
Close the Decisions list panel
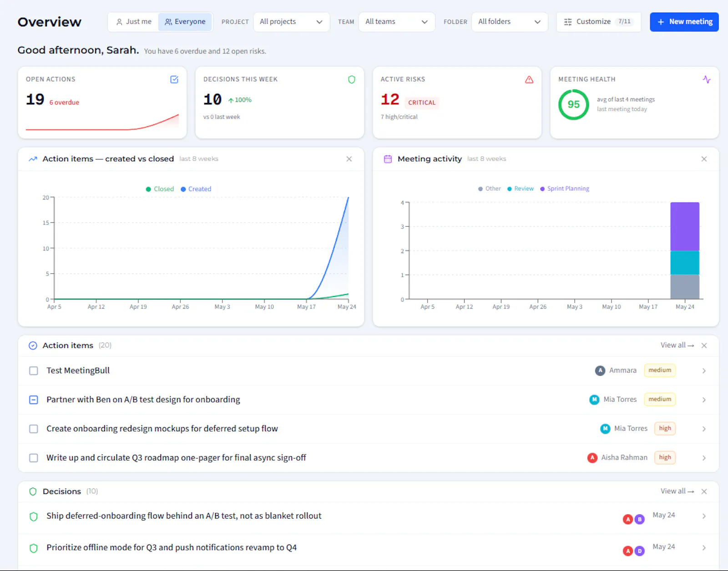coord(704,491)
